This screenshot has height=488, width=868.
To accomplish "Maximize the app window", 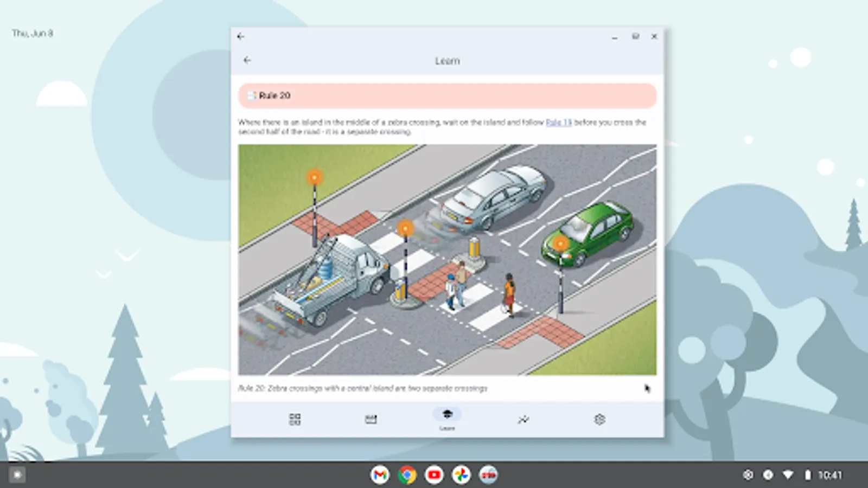I will [635, 36].
